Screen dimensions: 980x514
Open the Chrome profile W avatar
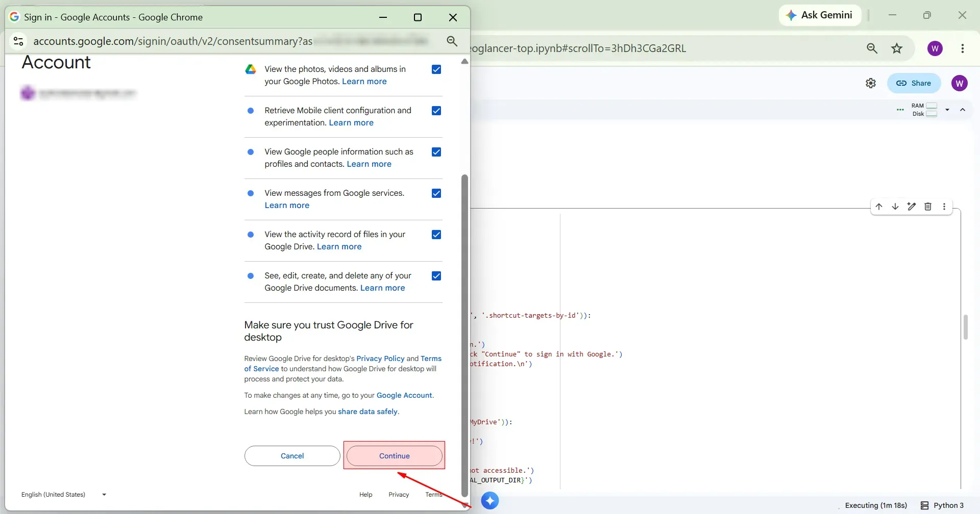point(935,48)
